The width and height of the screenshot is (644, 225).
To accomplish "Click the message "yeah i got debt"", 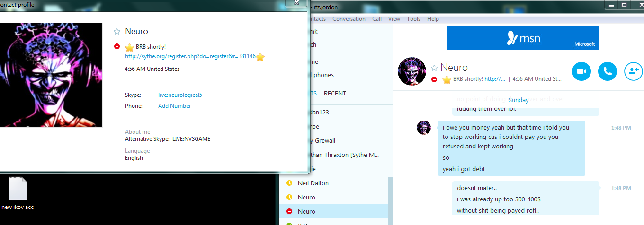I will pyautogui.click(x=464, y=169).
